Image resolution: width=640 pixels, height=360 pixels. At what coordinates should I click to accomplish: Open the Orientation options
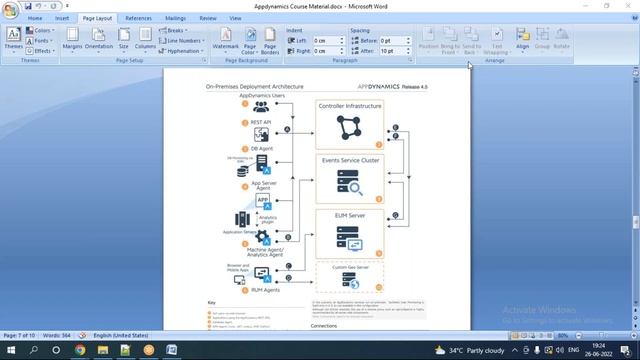pos(99,40)
